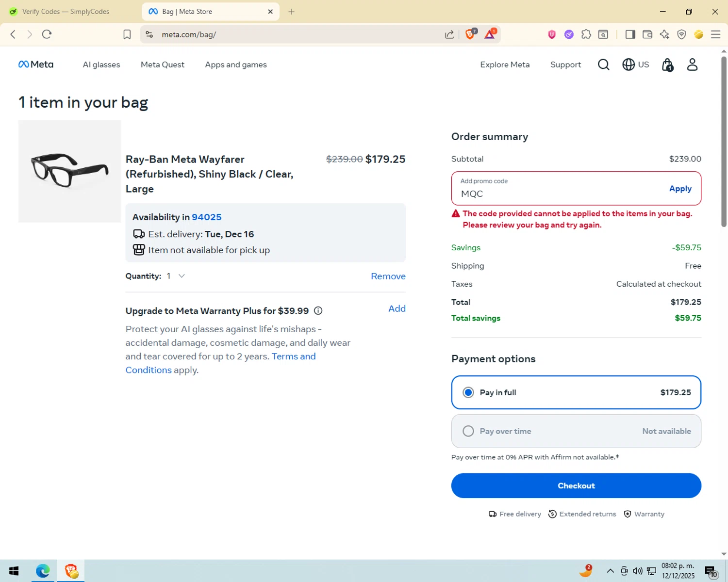Click the US region globe selector
This screenshot has height=582, width=728.
tap(635, 65)
